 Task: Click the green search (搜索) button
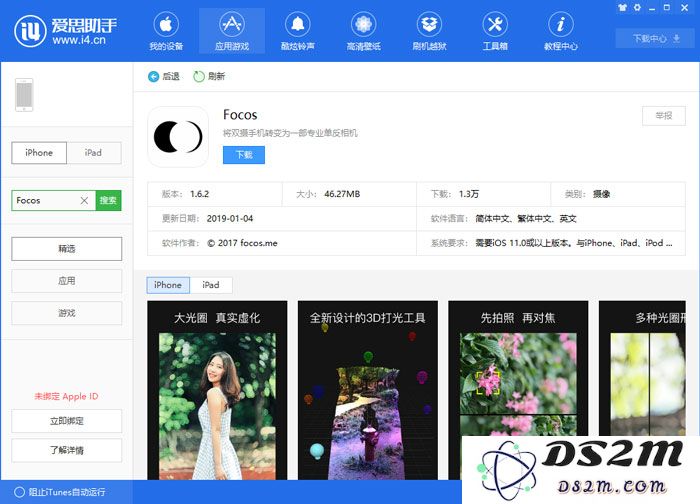tap(108, 201)
